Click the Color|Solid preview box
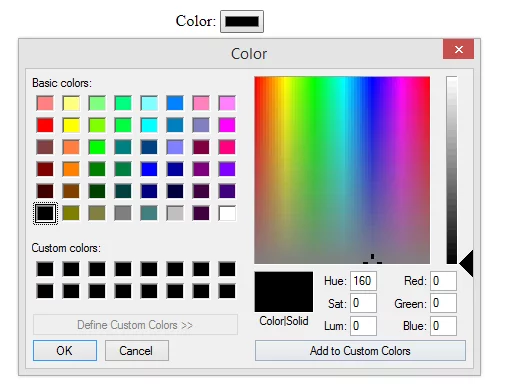The image size is (513, 386). click(x=284, y=292)
